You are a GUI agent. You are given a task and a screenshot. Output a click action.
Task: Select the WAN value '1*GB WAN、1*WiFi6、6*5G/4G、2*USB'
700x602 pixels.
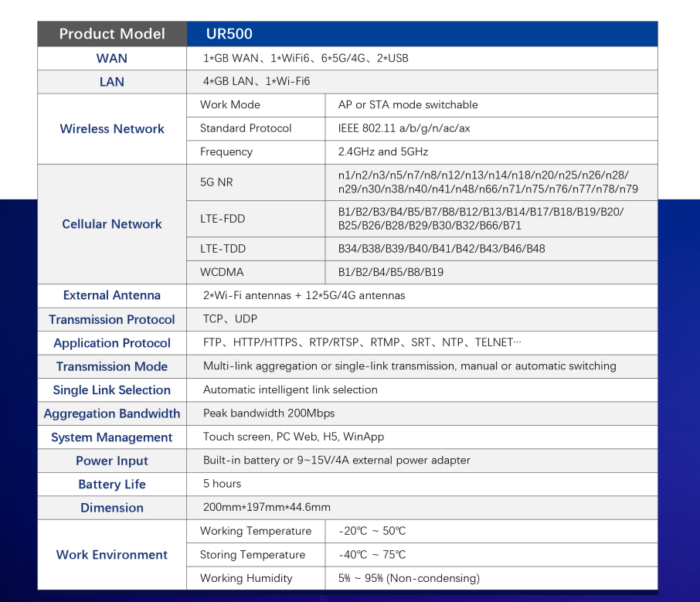pyautogui.click(x=305, y=59)
